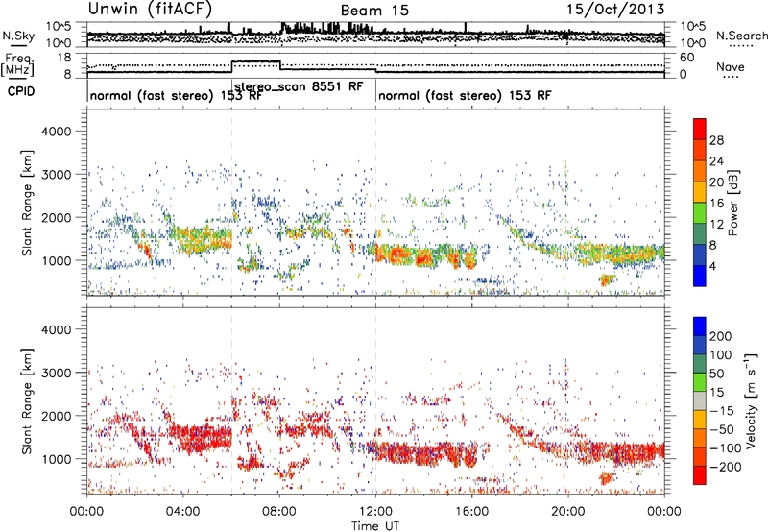768x532 pixels.
Task: Pick the bottom red segment of the Velocity colorbar
Action: point(700,475)
